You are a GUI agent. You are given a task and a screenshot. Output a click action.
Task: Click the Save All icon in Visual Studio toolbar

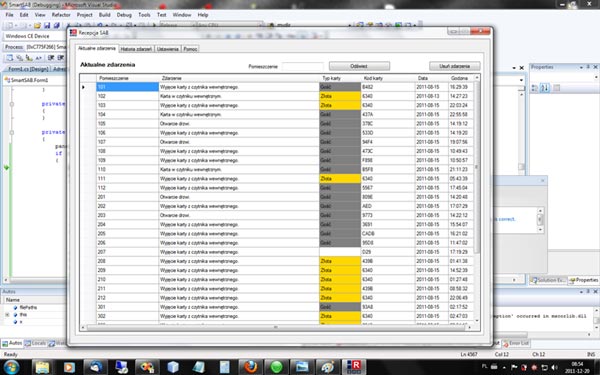pos(56,26)
